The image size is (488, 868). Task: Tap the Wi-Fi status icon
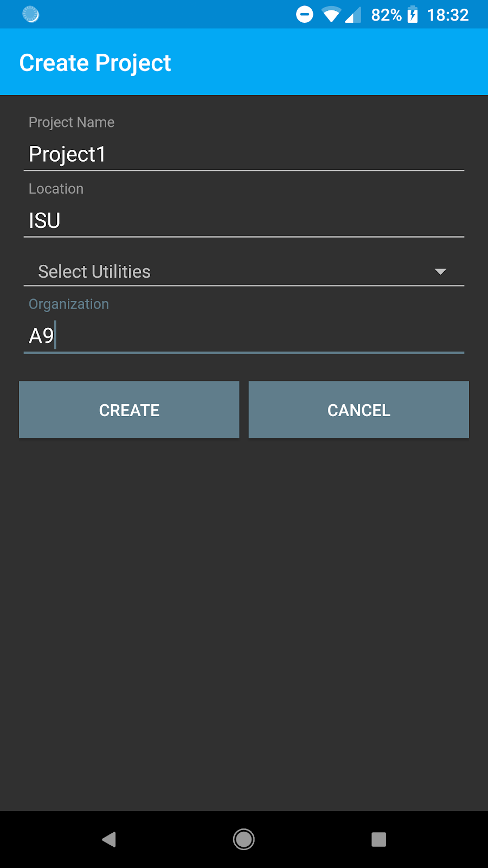coord(330,15)
